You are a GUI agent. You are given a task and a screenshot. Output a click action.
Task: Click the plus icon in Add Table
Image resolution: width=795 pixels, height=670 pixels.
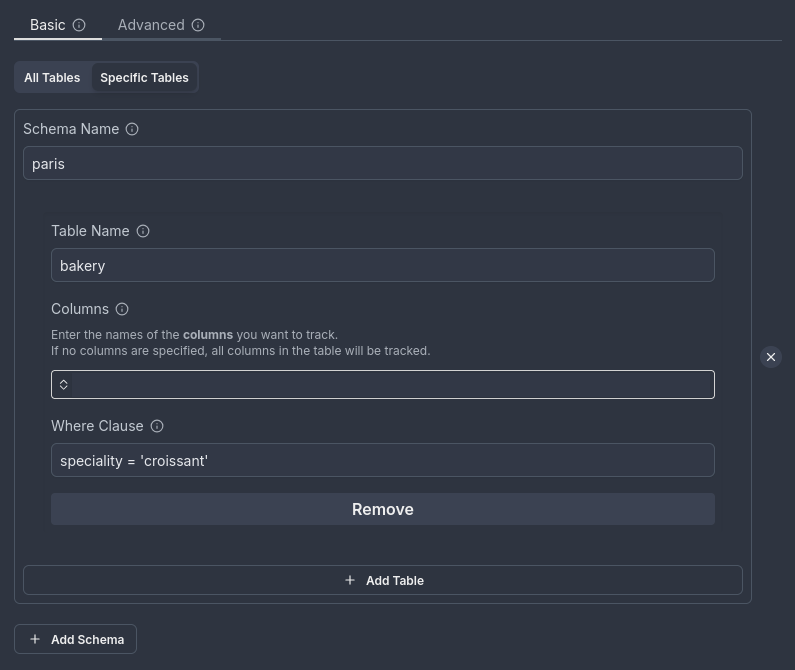[350, 580]
